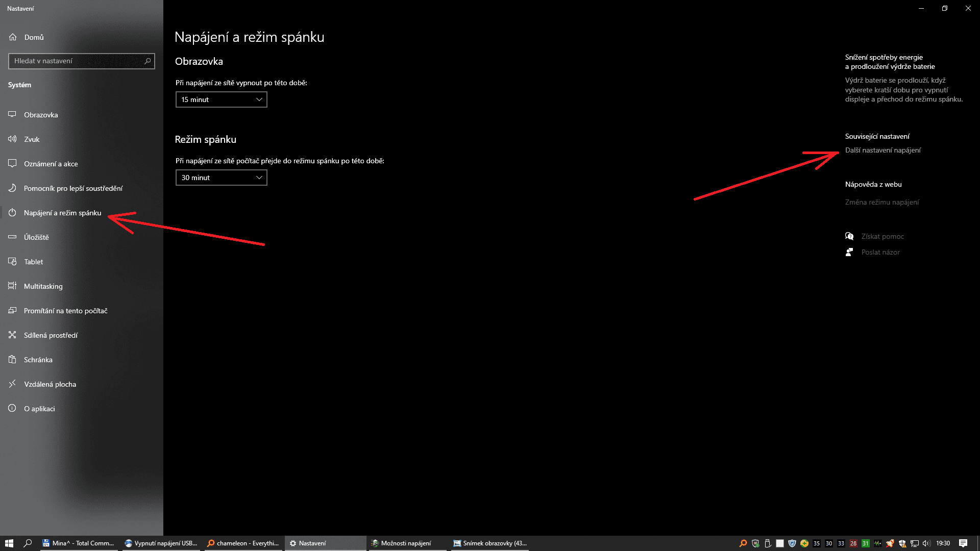Click the O aplikaci info icon

[12, 409]
